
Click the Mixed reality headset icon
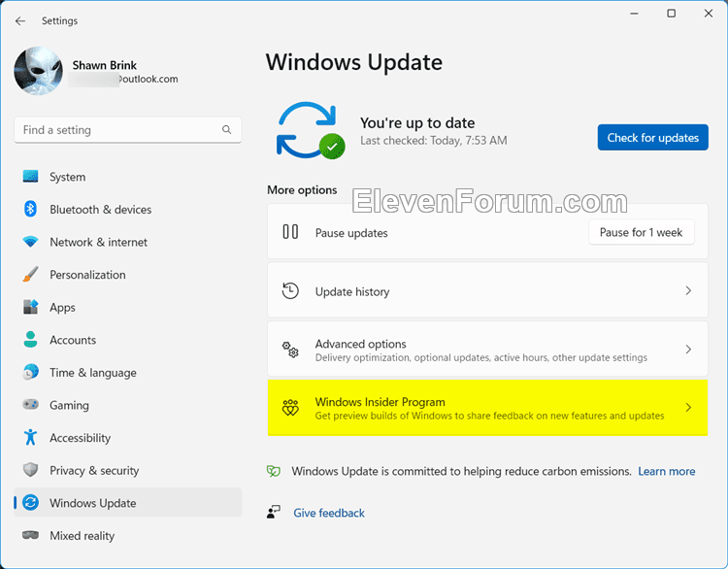pos(31,535)
